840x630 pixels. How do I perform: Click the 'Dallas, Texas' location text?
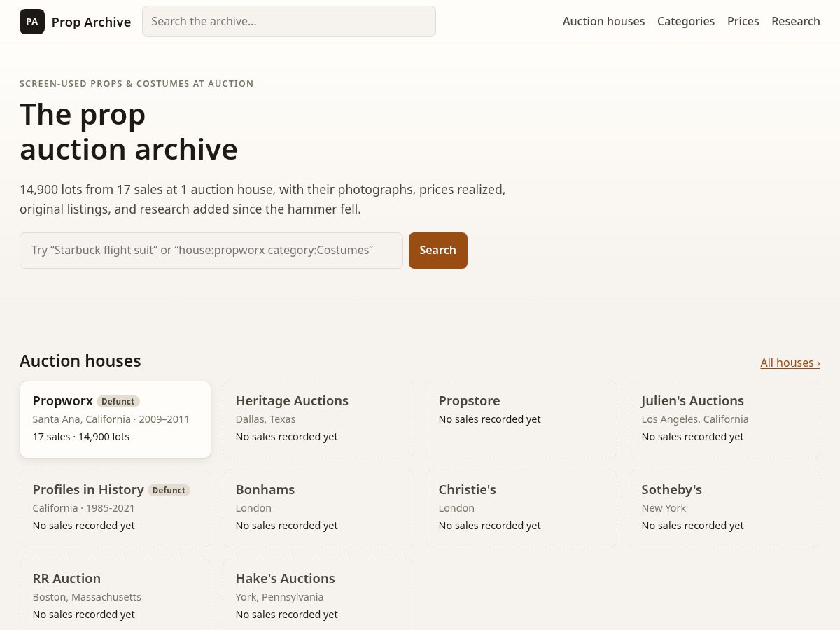coord(266,419)
